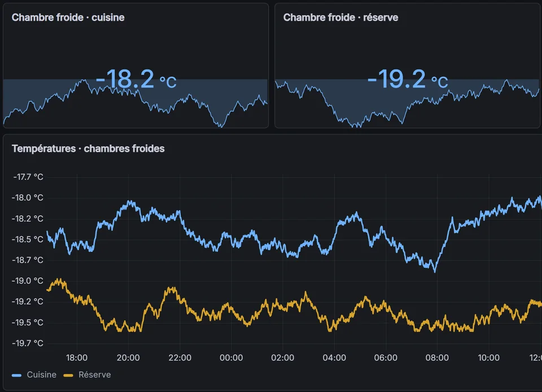Image resolution: width=542 pixels, height=392 pixels.
Task: Toggle the Réserve series legend label
Action: 95,374
